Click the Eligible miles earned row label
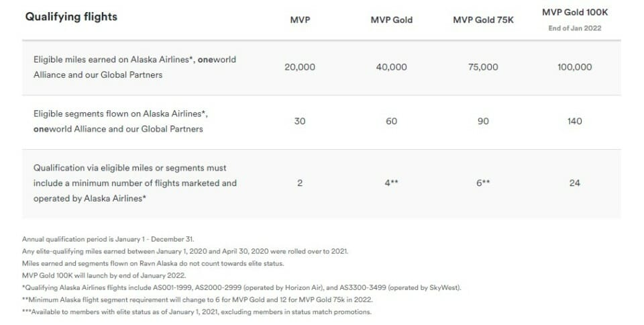 135,67
